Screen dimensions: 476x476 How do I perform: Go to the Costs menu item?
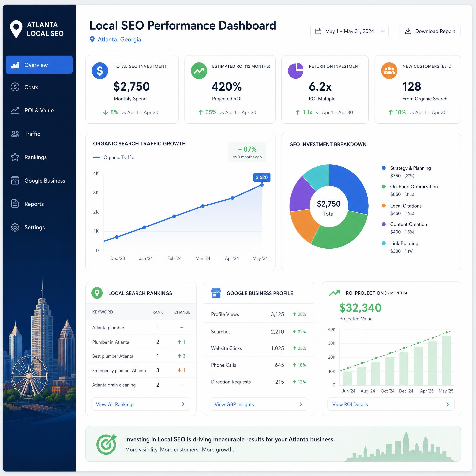coord(39,87)
